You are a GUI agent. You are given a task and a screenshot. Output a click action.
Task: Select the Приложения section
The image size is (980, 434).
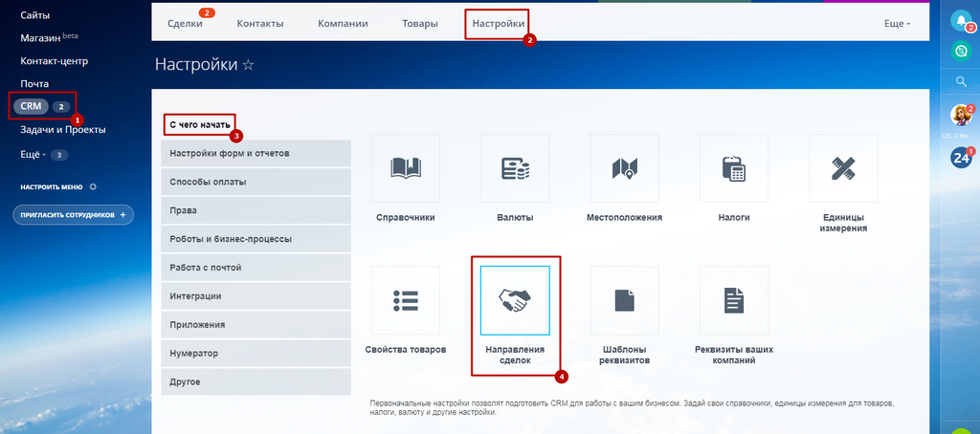[x=256, y=325]
